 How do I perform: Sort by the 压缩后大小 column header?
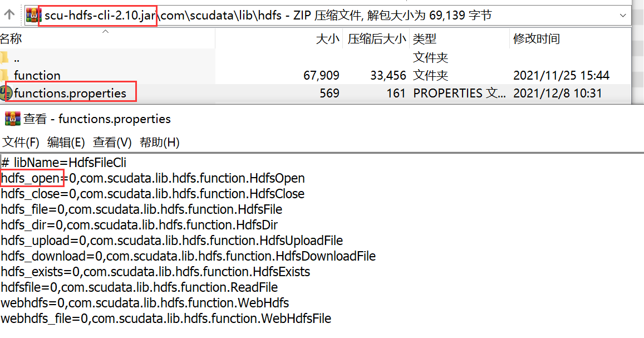click(377, 39)
